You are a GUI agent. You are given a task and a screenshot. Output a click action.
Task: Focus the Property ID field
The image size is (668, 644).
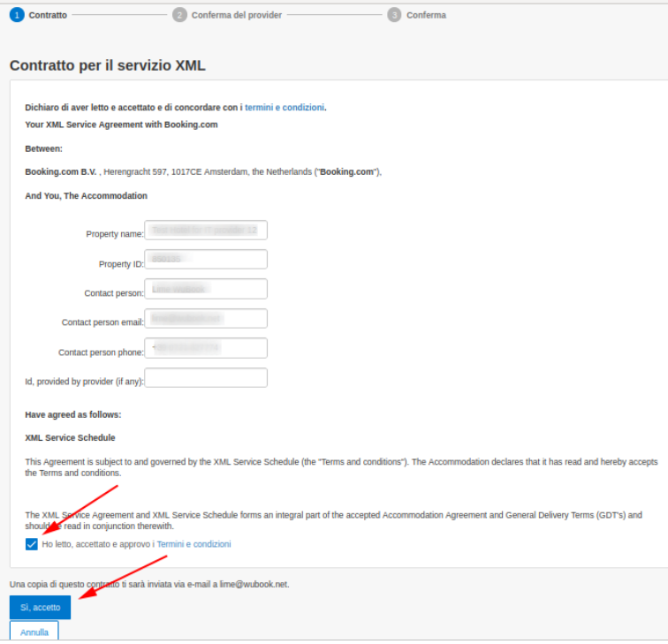pyautogui.click(x=206, y=260)
